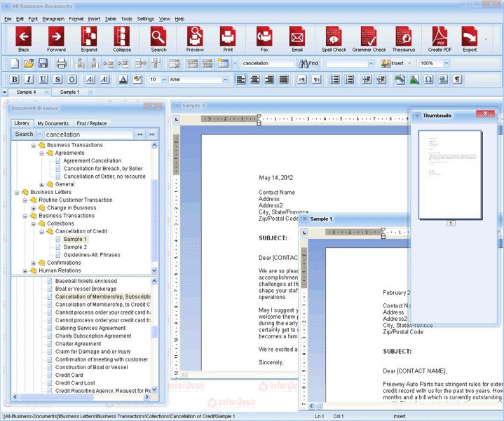
Task: Click the next result >> button
Action: point(152,134)
